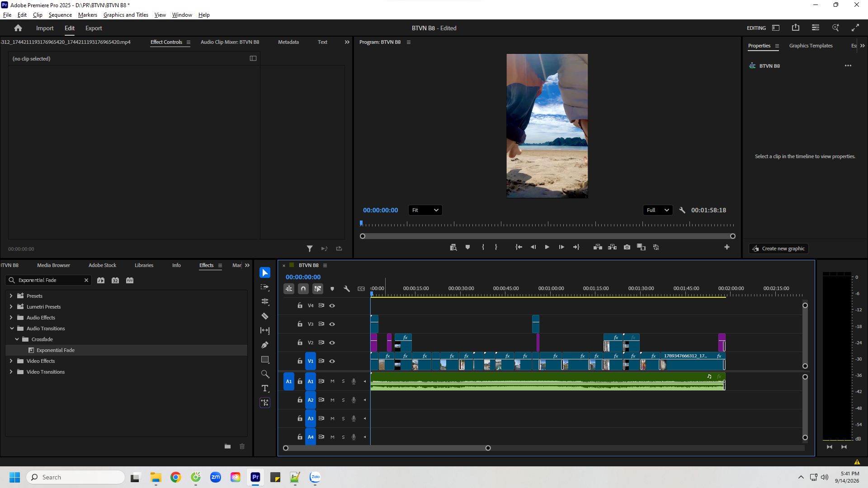Select Exponential Fade transition item
This screenshot has height=488, width=868.
tap(126, 350)
